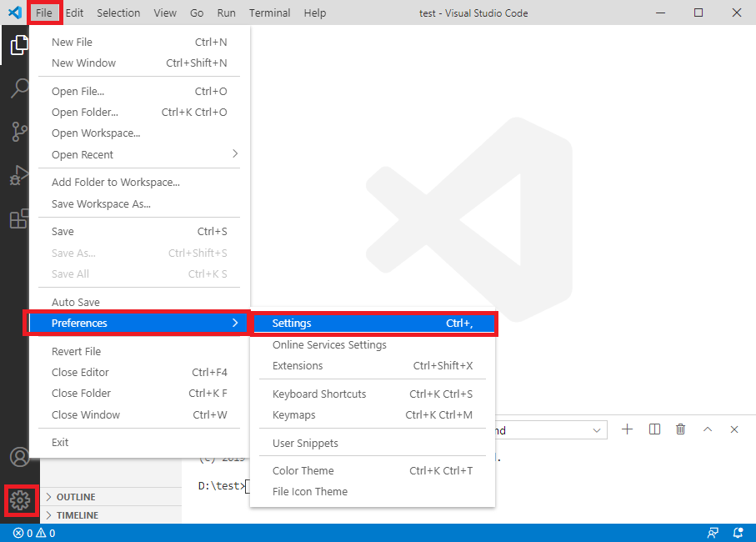The image size is (756, 542).
Task: Click Save in File menu
Action: click(x=139, y=232)
